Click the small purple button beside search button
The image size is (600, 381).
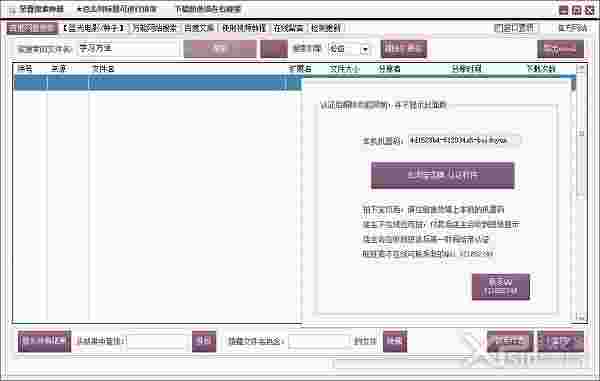click(x=274, y=49)
